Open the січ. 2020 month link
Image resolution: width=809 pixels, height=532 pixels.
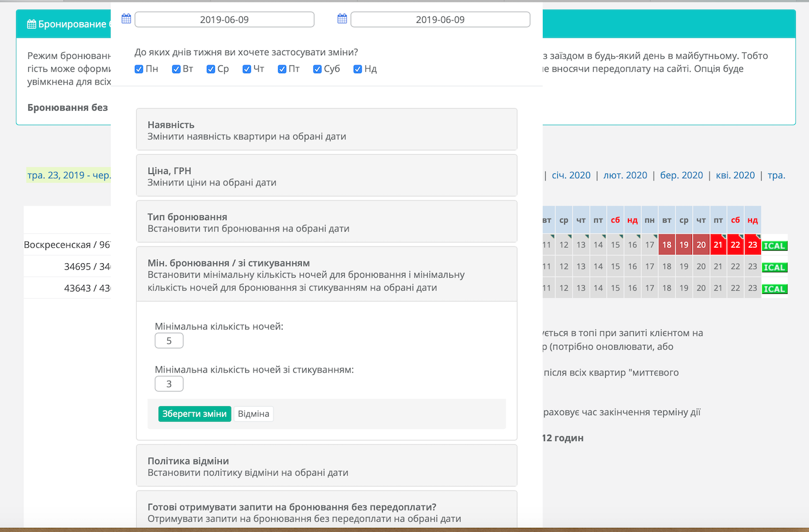pyautogui.click(x=570, y=175)
